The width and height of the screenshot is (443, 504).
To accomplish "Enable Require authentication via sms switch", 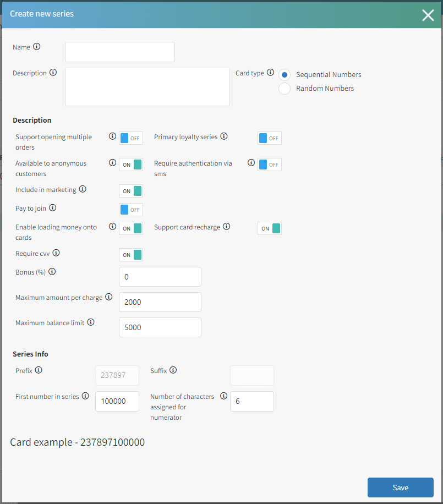I will (270, 165).
